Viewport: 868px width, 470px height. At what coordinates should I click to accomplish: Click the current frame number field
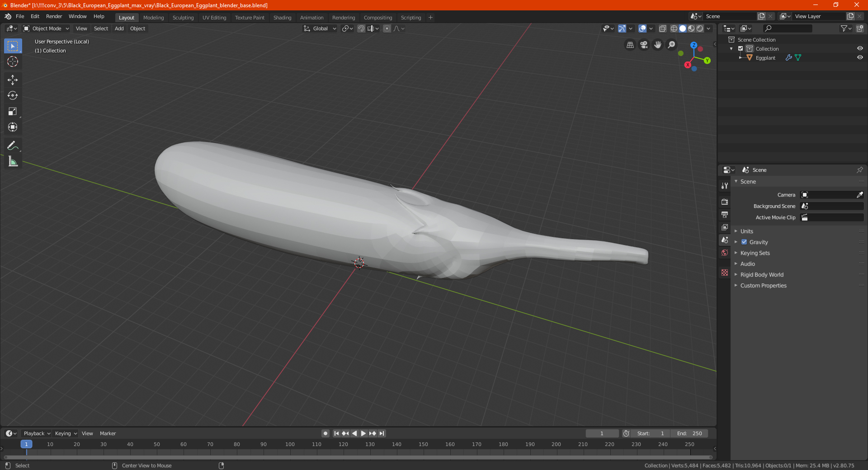602,433
